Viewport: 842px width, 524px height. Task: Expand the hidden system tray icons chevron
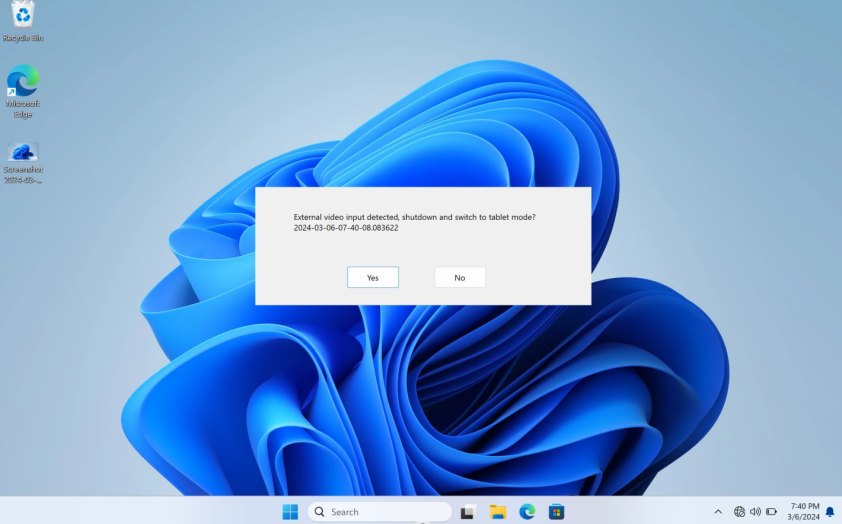[x=717, y=512]
